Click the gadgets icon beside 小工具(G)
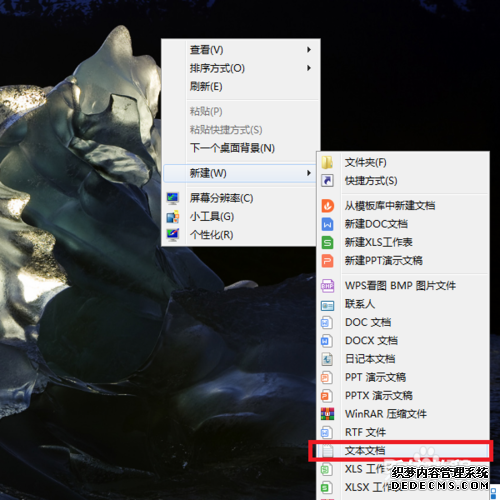Viewport: 500px width, 500px height. pos(173,217)
